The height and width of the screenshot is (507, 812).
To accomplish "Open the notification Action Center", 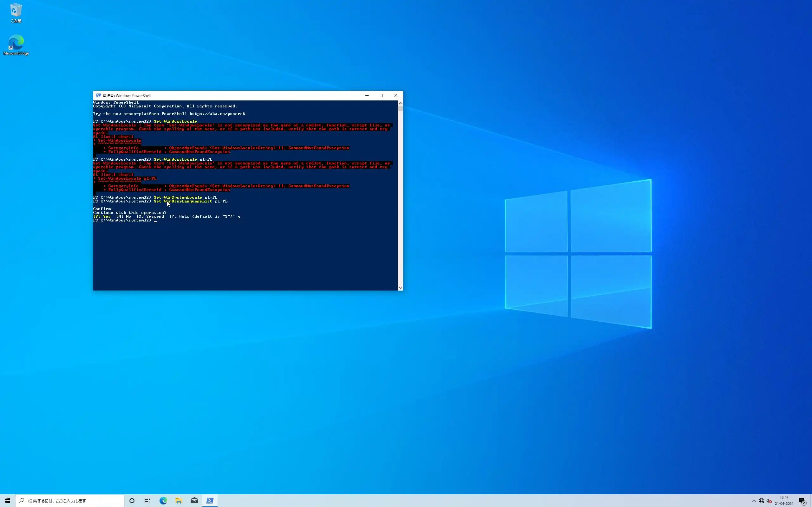I will 802,501.
